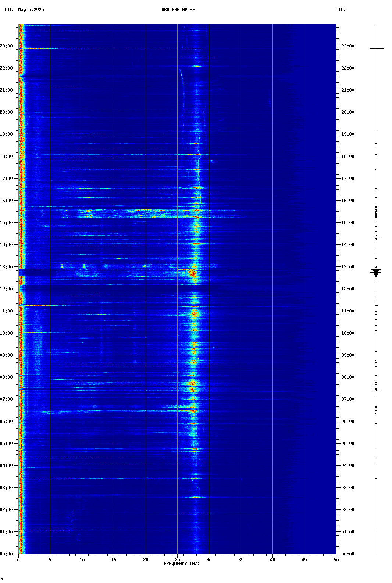Click the right-axis 20:00 time label
The height and width of the screenshot is (583, 392).
(348, 112)
